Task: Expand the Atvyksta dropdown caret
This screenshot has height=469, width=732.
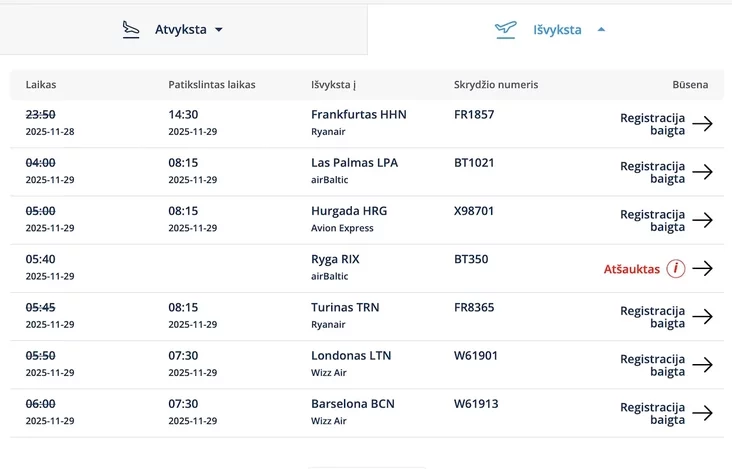Action: point(219,30)
